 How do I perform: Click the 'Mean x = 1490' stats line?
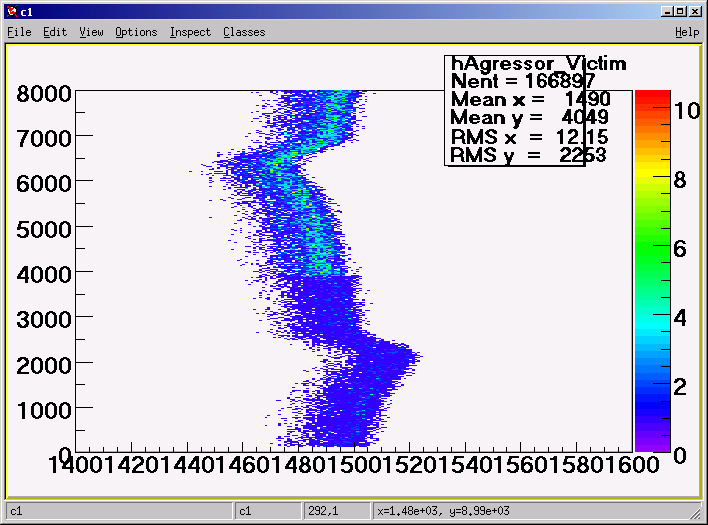[531, 99]
